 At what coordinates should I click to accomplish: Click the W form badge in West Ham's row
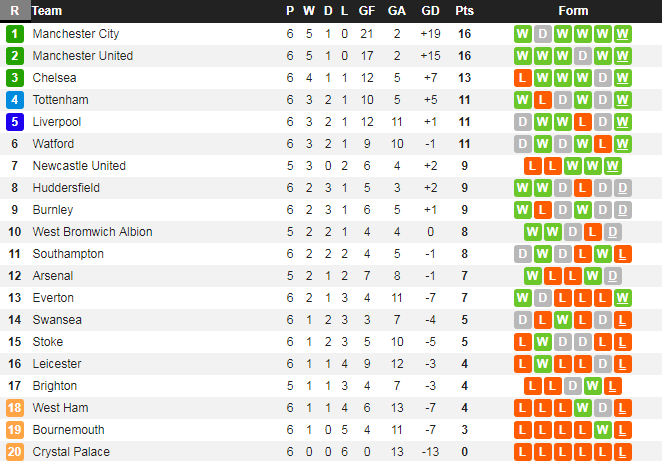coord(582,407)
